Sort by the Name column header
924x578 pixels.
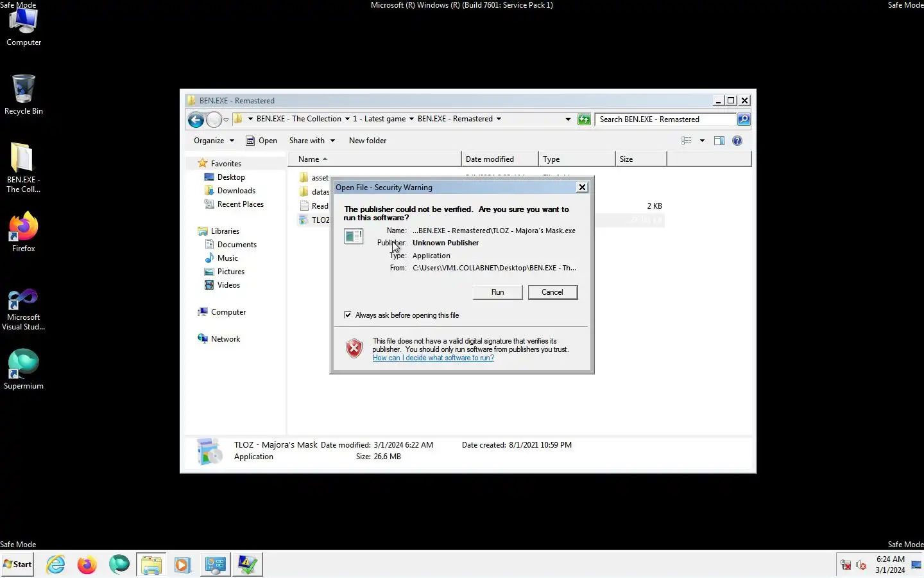point(375,159)
